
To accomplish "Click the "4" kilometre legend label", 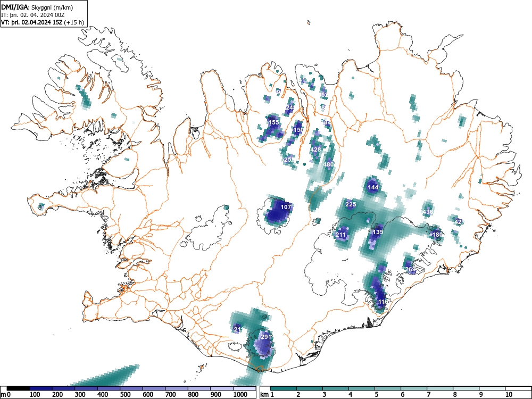I will (x=350, y=395).
